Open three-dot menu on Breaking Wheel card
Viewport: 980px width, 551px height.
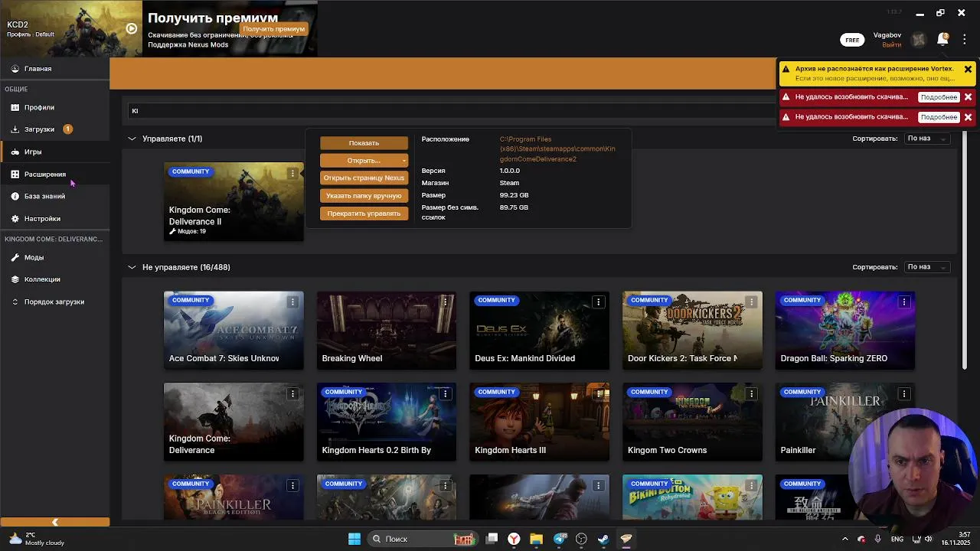pos(445,302)
